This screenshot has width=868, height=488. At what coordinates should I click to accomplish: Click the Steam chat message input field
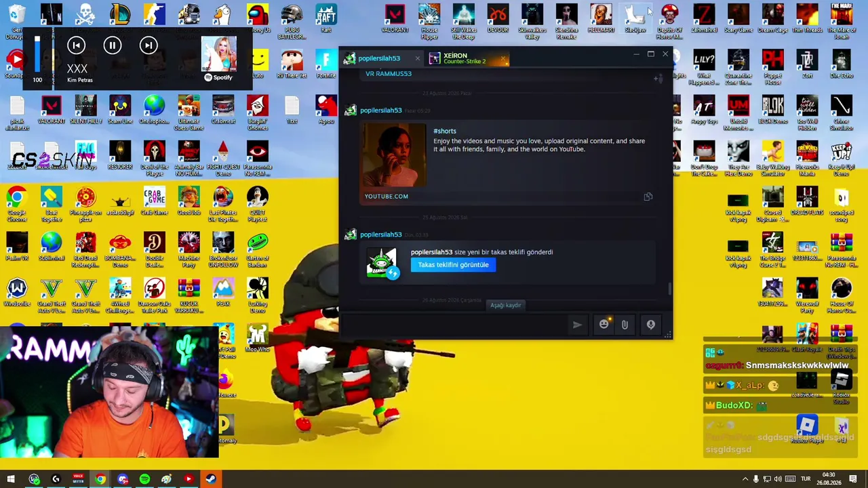tap(454, 325)
